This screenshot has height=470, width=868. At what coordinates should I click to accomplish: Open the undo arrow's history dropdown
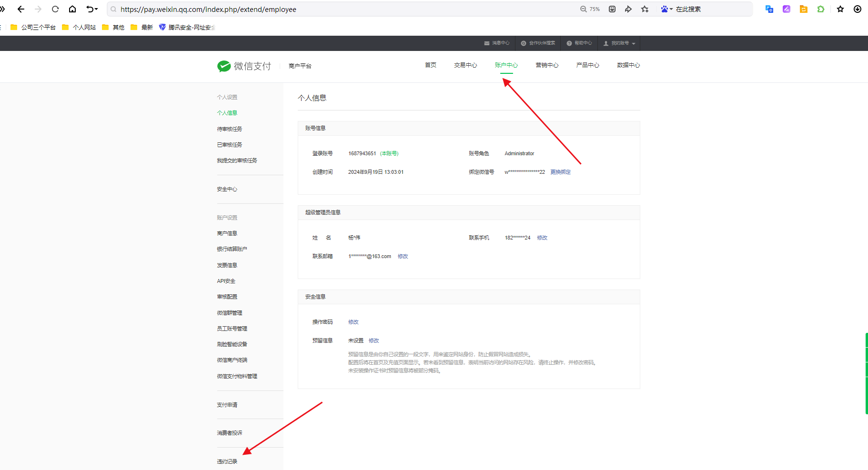(96, 9)
